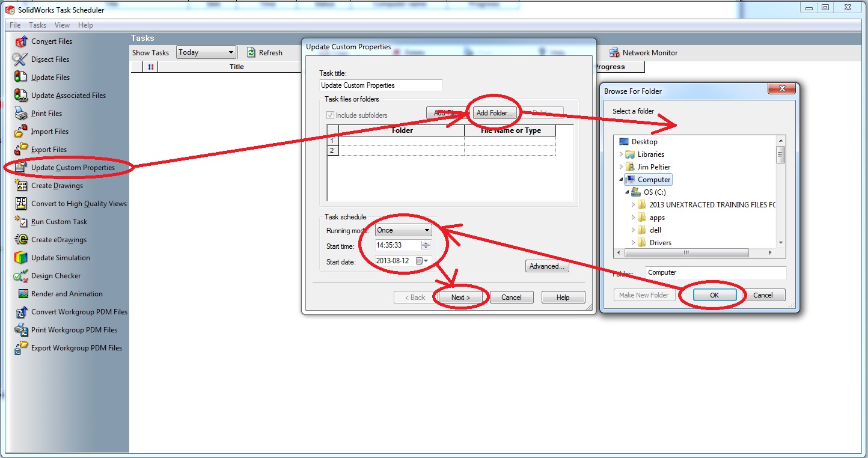Select Update Custom Properties icon
Viewport: 868px width, 458px height.
(21, 168)
